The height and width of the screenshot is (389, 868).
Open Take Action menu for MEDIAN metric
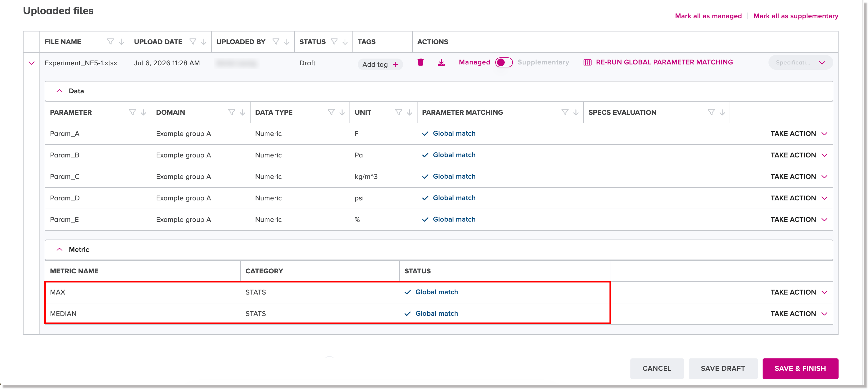pos(799,314)
